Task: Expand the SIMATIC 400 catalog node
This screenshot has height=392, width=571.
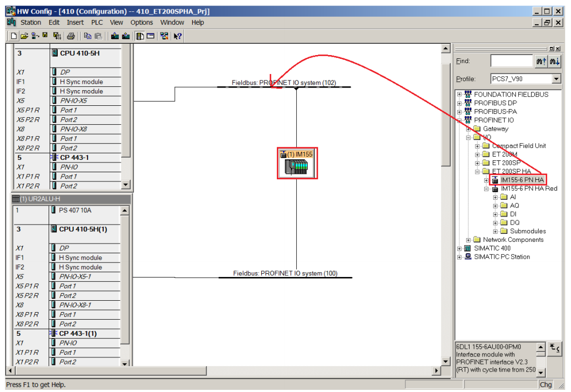Action: [x=459, y=248]
